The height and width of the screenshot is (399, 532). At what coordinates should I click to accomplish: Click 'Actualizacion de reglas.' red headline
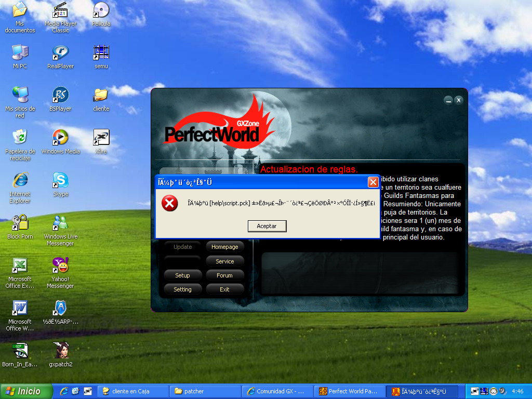tap(309, 169)
